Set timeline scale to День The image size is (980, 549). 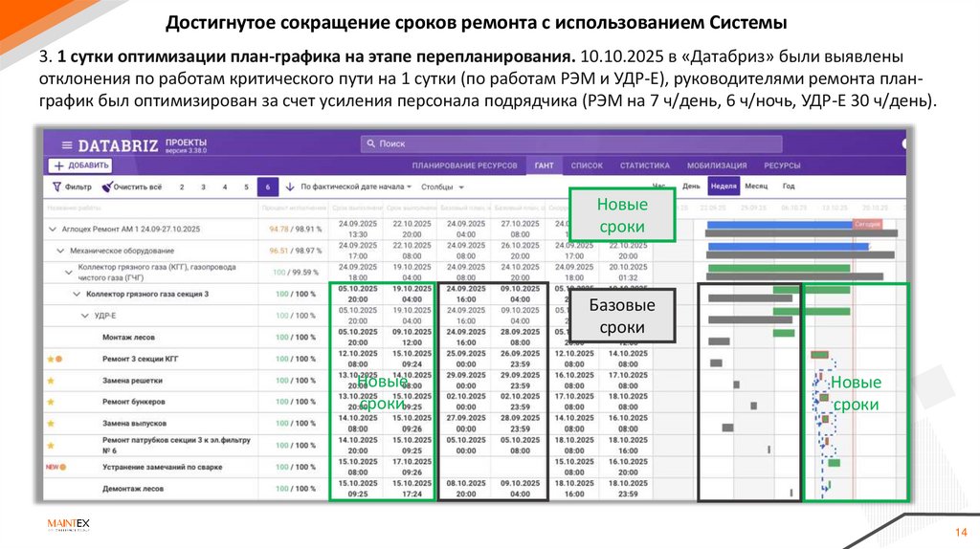691,187
